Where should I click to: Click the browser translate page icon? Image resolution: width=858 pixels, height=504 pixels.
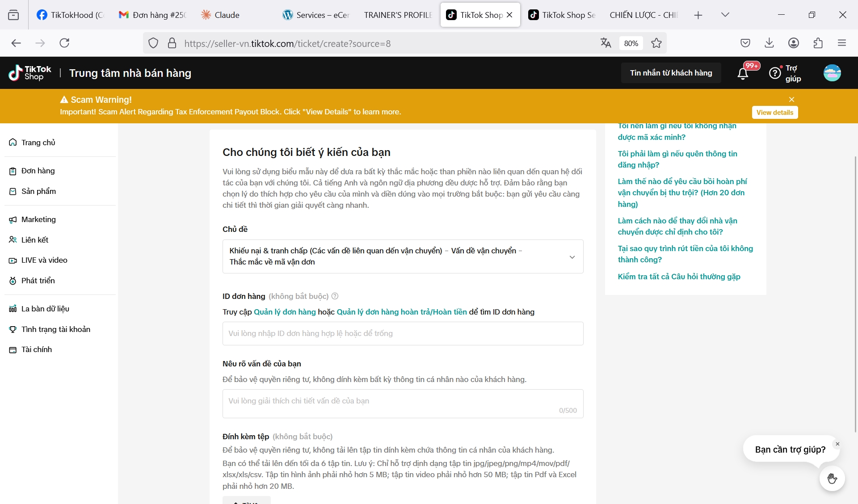pos(606,43)
